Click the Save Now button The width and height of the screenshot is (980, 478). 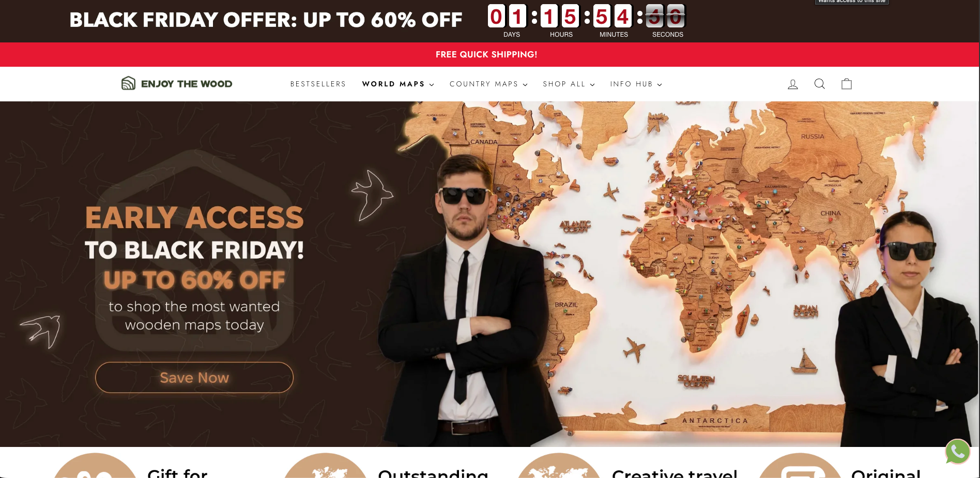(194, 378)
